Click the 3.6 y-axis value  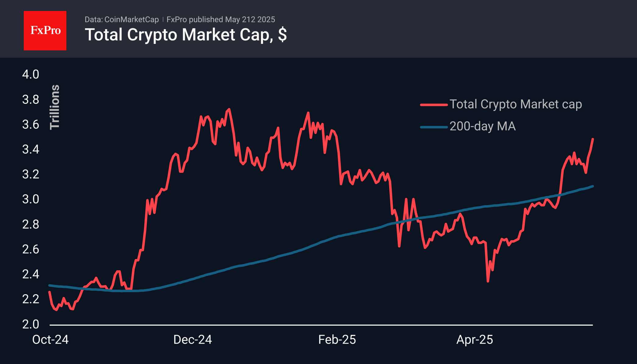tap(31, 124)
